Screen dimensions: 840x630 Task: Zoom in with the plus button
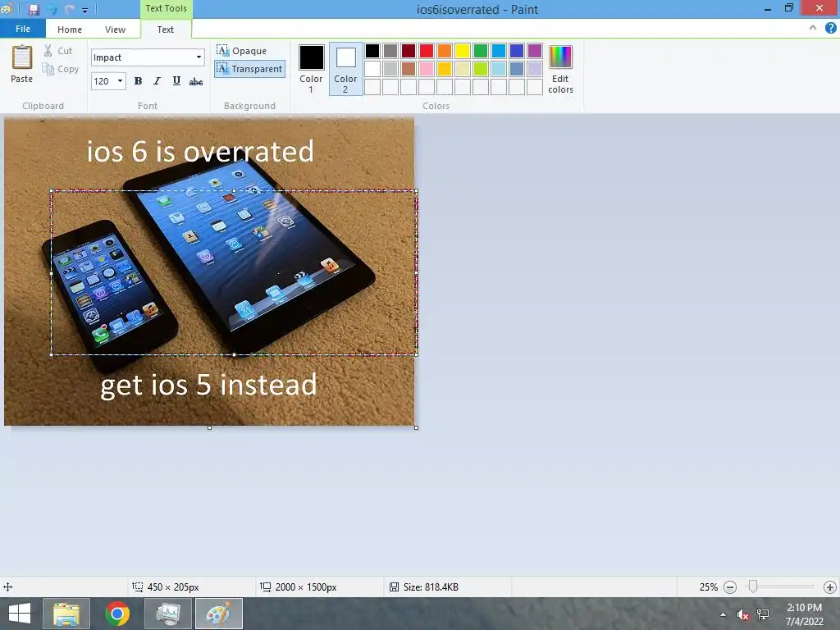point(830,587)
